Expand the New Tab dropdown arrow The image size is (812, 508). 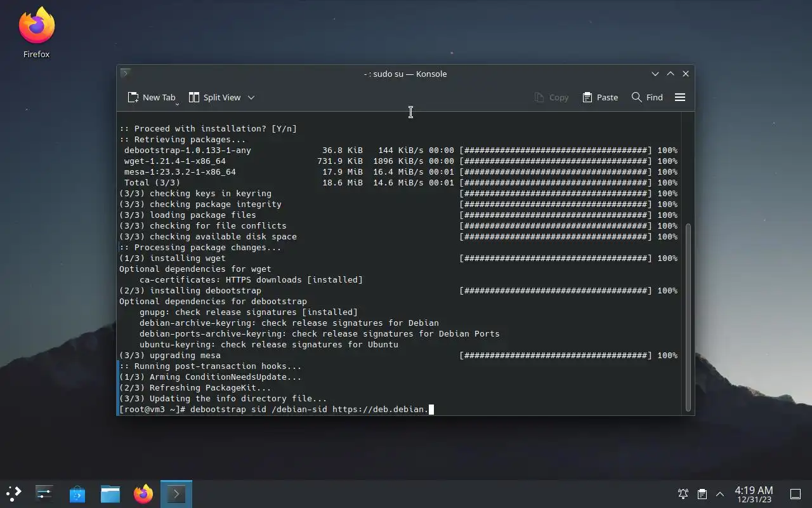[x=177, y=104]
